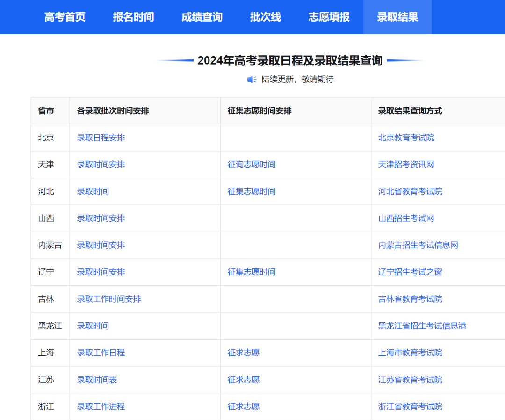Open Shanxi's 录取时间安排 link
The height and width of the screenshot is (420, 505).
tap(100, 218)
